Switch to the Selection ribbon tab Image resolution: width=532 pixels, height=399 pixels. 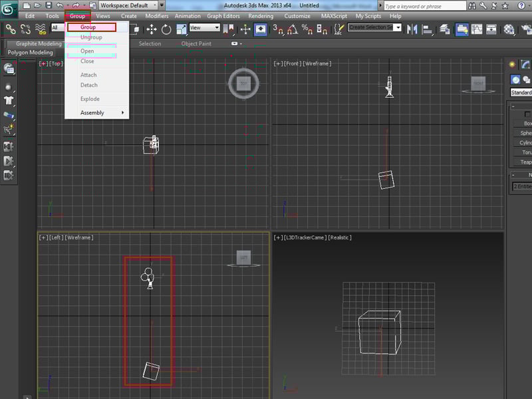pyautogui.click(x=150, y=44)
